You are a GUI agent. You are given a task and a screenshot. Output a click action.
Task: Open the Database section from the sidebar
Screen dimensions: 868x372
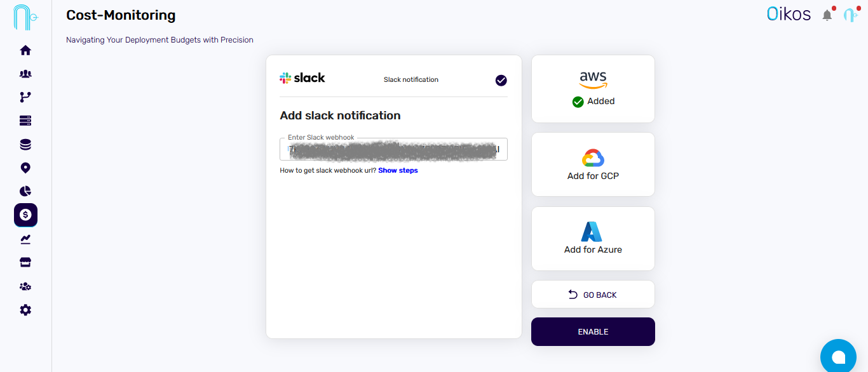[x=25, y=144]
